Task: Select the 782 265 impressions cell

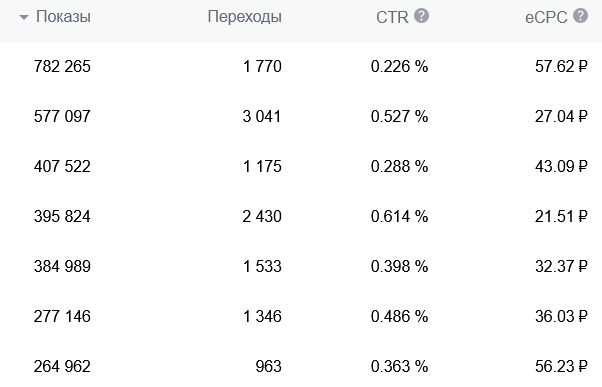Action: [62, 66]
